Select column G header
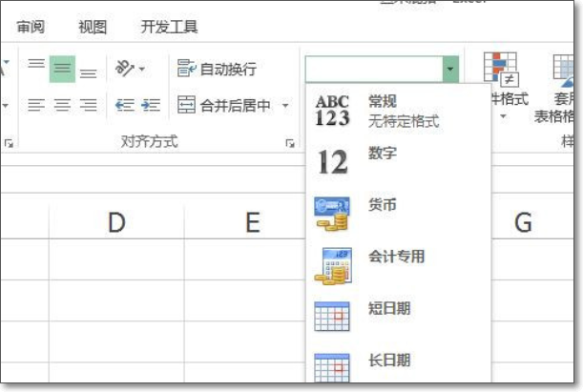This screenshot has height=392, width=583. click(x=523, y=222)
